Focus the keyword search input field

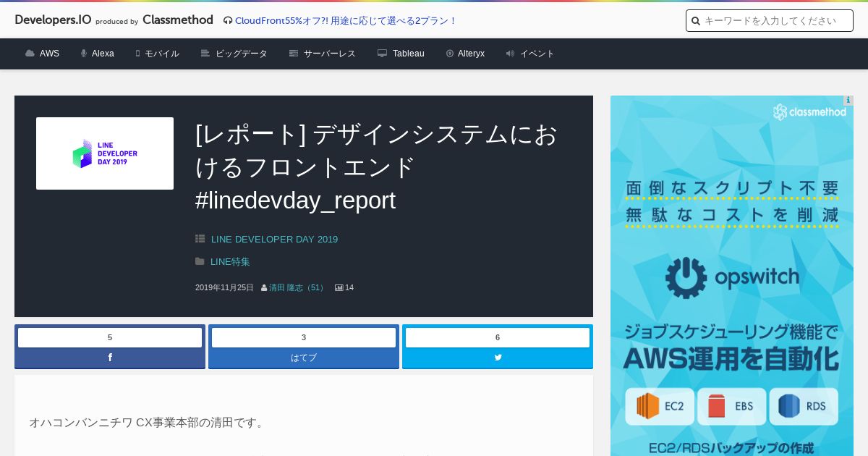tap(770, 21)
